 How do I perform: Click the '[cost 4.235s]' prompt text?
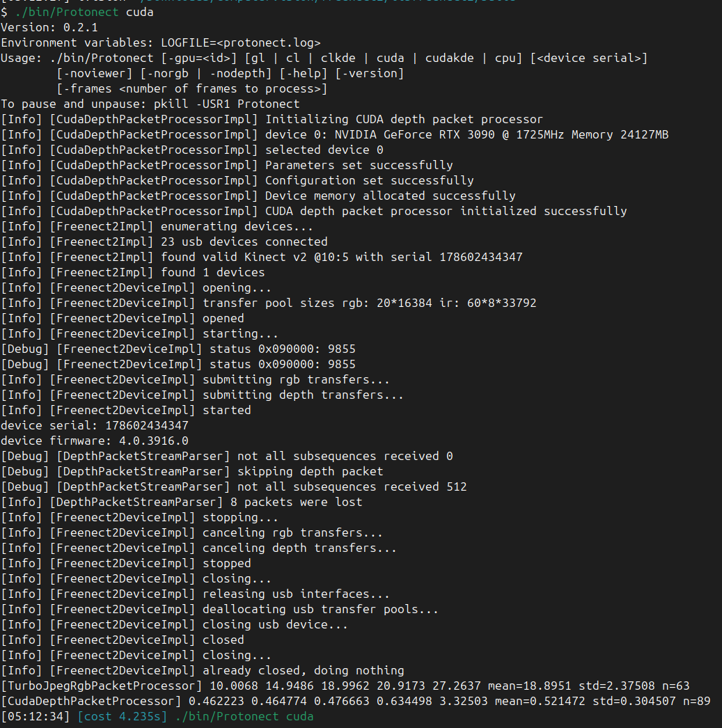[x=122, y=717]
